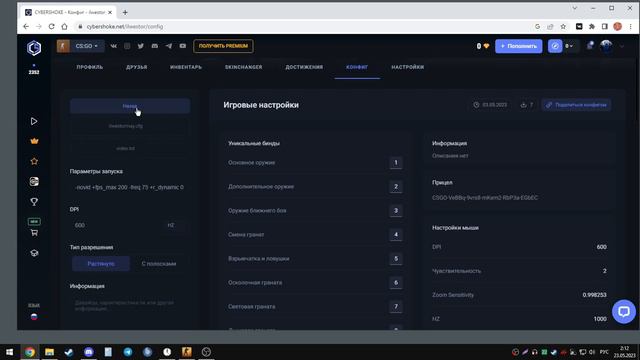Open the Windows Start menu
640x360 pixels.
click(x=9, y=352)
